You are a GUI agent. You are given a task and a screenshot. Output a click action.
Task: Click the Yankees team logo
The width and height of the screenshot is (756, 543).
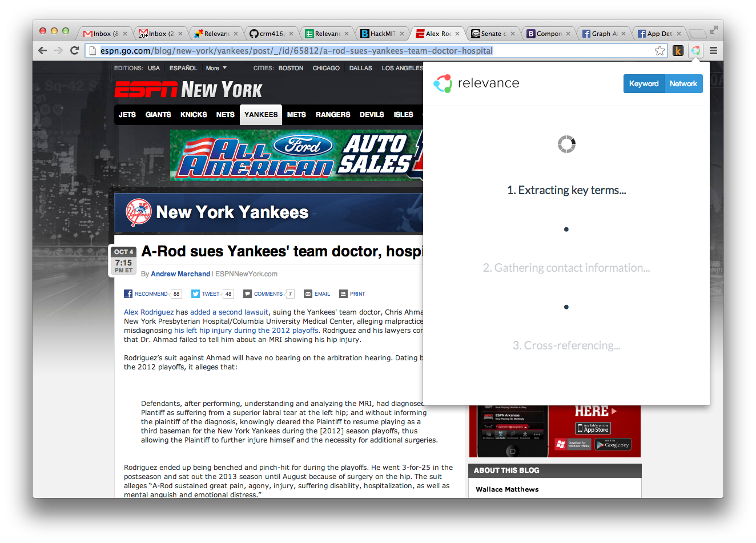click(x=138, y=212)
